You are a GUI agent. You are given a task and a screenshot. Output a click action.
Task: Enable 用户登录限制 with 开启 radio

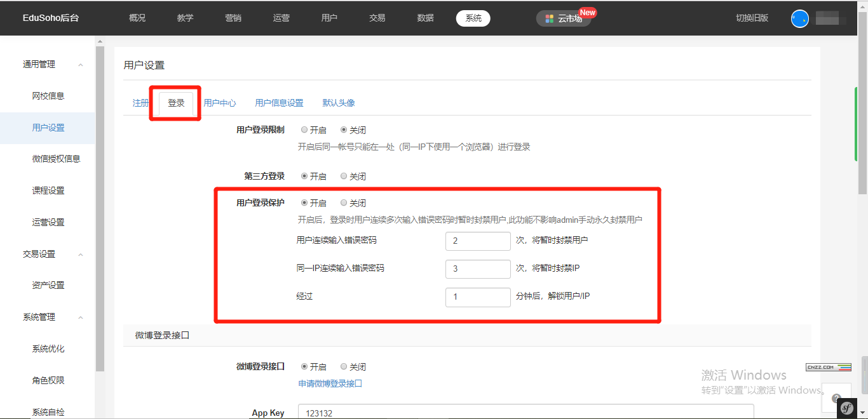pyautogui.click(x=304, y=130)
